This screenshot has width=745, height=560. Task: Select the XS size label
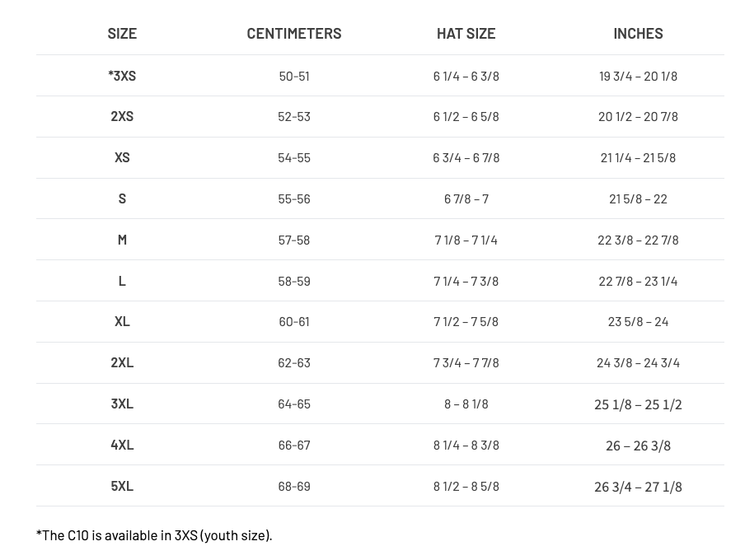[x=122, y=157]
